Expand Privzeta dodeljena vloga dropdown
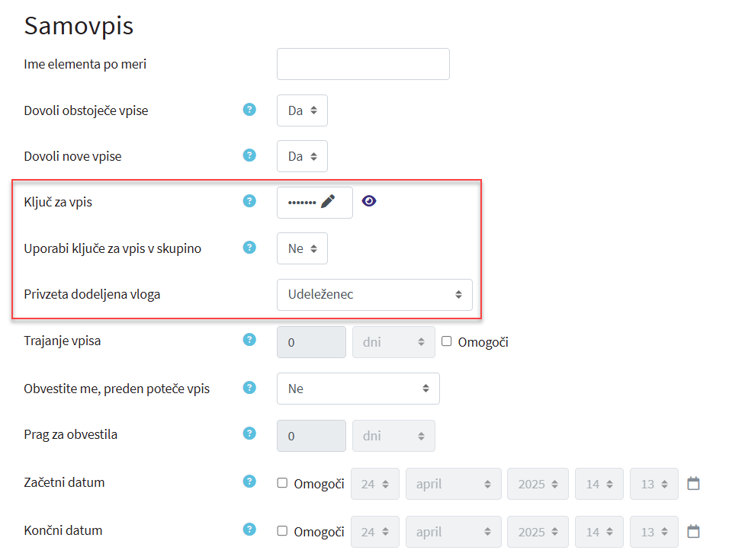This screenshot has width=729, height=560. (x=374, y=294)
